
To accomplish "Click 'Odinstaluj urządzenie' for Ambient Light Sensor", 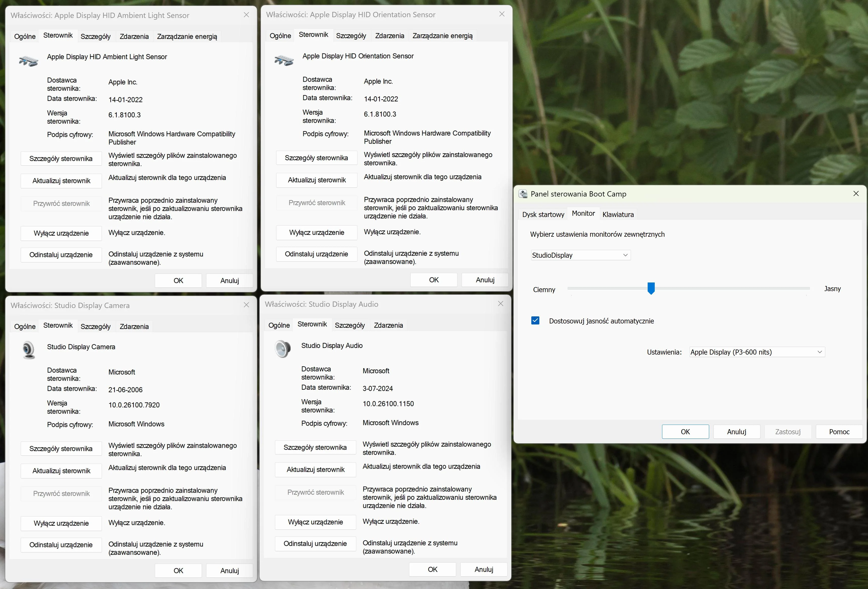I will click(x=61, y=255).
